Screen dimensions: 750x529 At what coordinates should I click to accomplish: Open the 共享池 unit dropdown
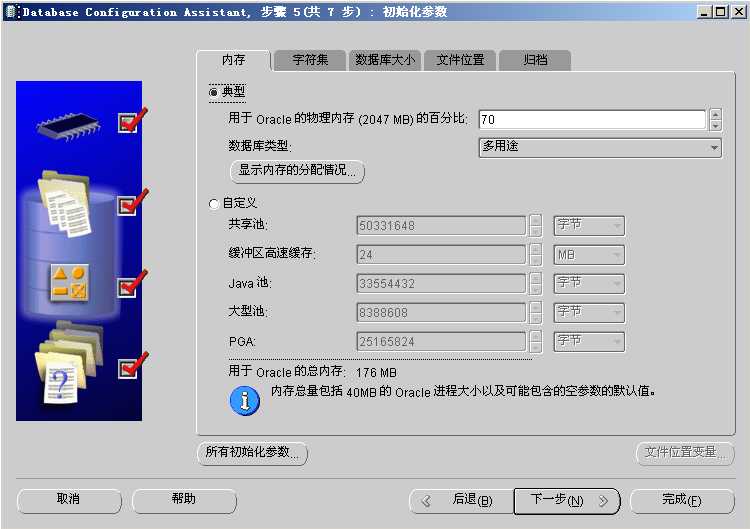(x=589, y=226)
